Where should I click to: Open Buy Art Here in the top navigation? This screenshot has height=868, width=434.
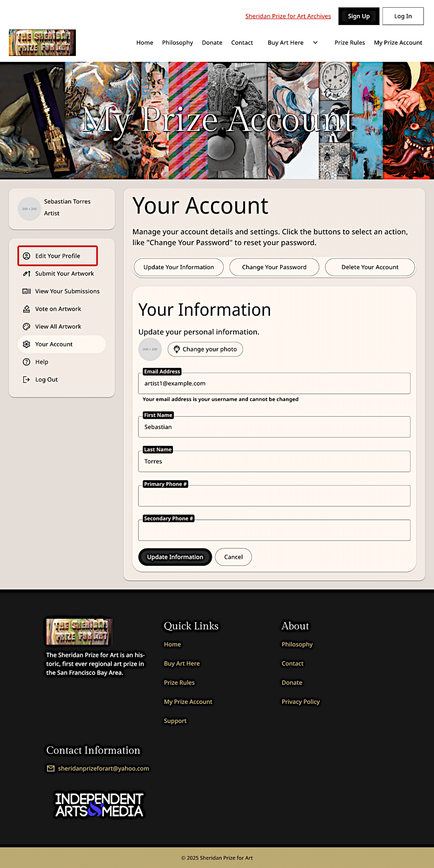(286, 42)
